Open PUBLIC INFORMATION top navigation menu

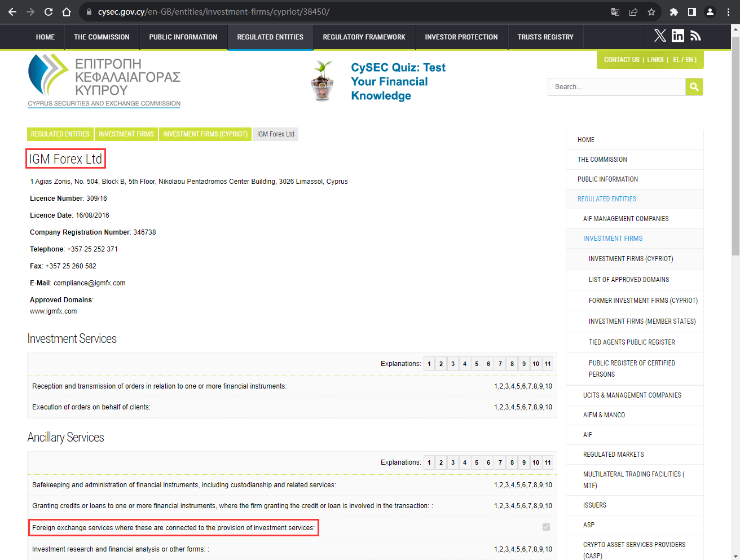click(183, 37)
